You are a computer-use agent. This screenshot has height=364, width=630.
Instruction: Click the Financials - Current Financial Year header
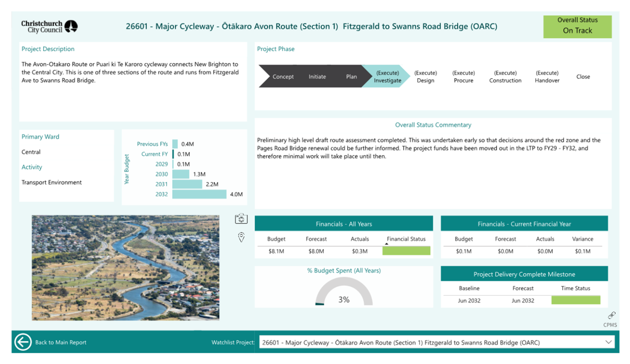pyautogui.click(x=524, y=224)
